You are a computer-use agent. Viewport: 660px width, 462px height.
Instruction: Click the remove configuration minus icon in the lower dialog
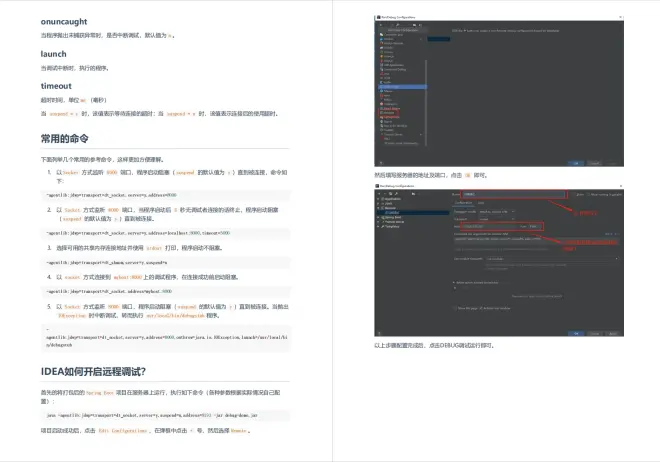point(383,193)
